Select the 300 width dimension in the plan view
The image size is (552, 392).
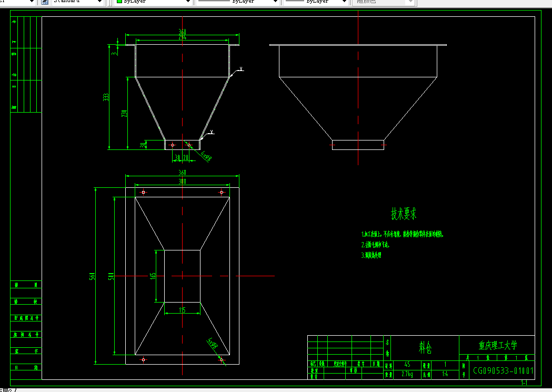183,182
